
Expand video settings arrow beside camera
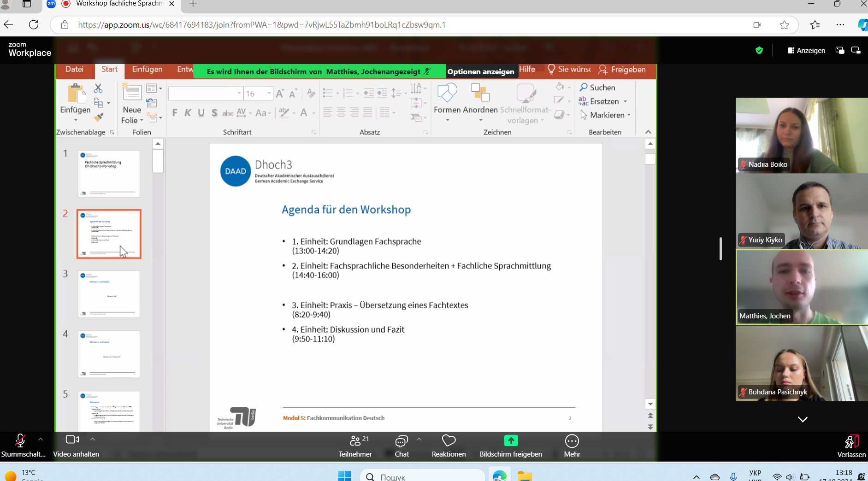coord(93,439)
